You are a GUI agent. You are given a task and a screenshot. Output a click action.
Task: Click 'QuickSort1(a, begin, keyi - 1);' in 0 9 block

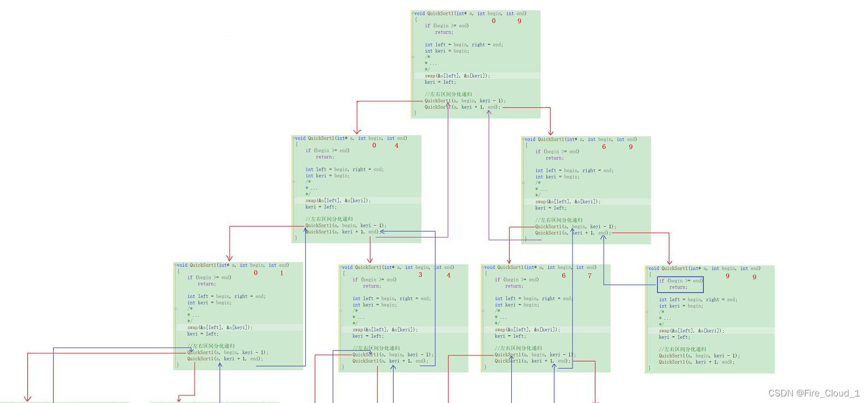click(x=465, y=101)
